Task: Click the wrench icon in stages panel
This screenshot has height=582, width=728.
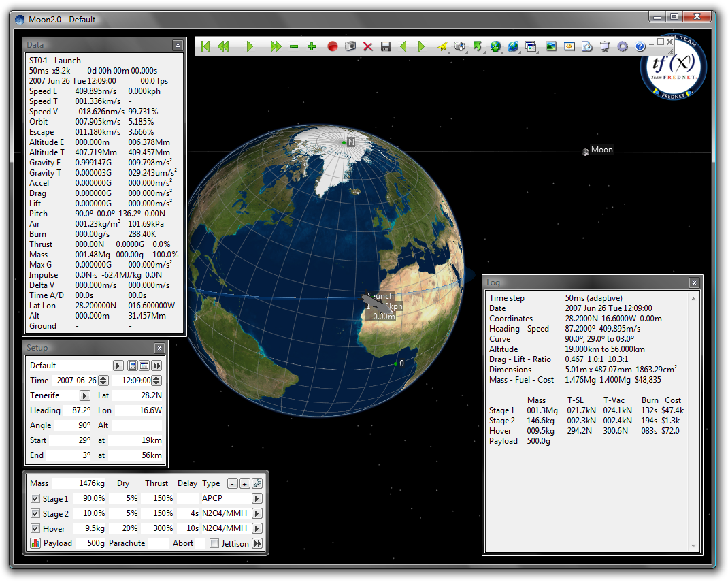Action: point(257,483)
